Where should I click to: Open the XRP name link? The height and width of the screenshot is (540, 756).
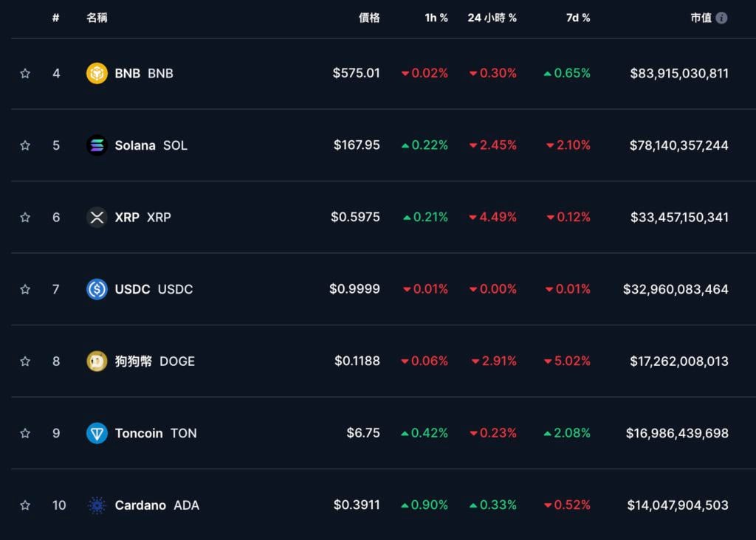click(142, 217)
